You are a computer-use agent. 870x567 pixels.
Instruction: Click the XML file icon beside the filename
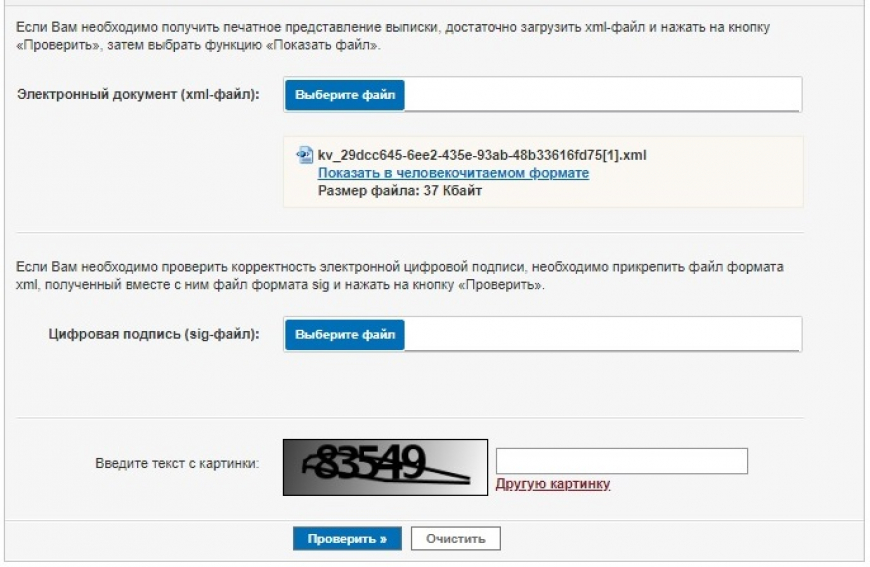pos(305,155)
